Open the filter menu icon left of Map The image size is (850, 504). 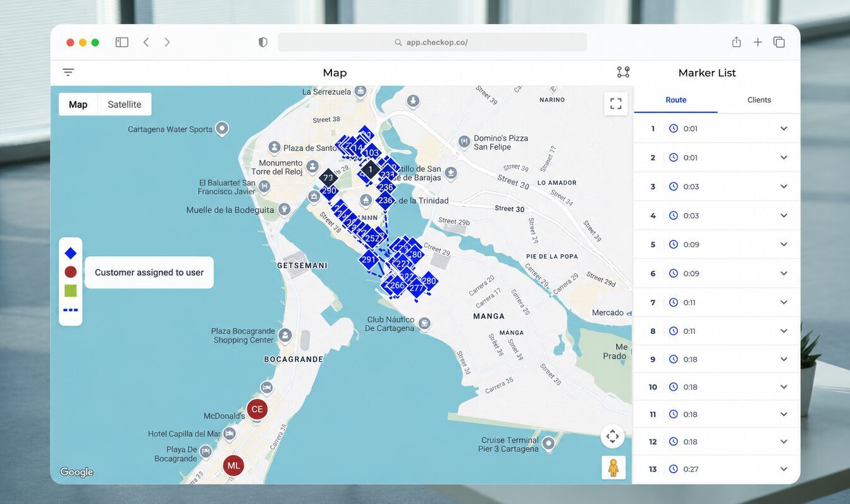click(68, 72)
